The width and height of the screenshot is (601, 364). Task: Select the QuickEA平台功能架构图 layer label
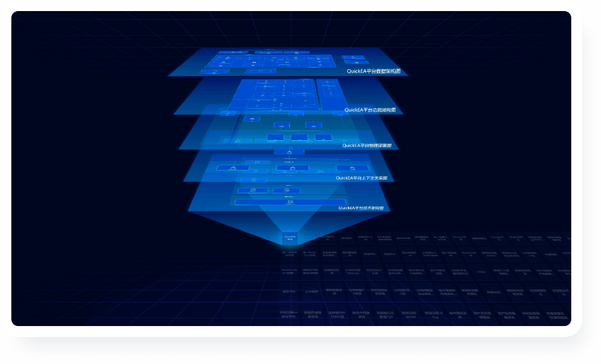click(x=370, y=110)
